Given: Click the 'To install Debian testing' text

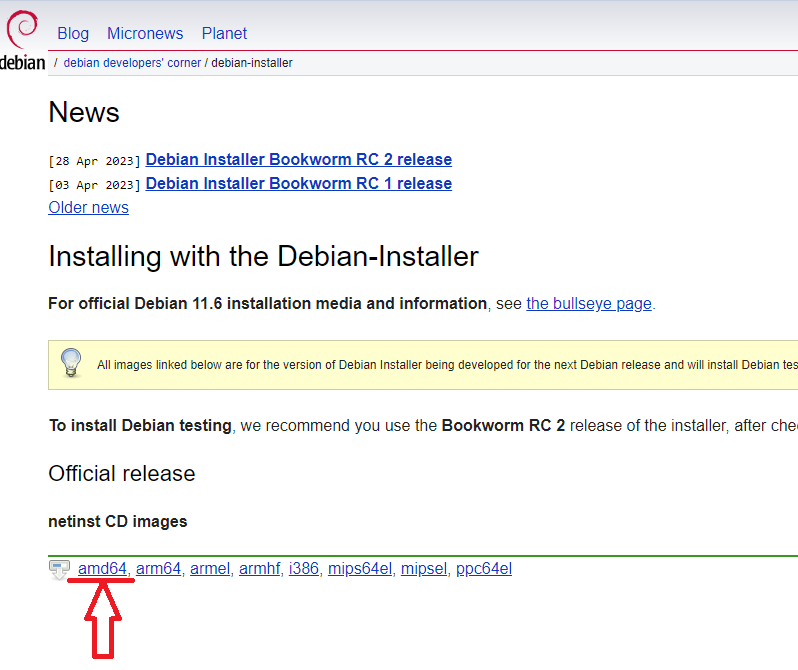Looking at the screenshot, I should click(x=140, y=426).
